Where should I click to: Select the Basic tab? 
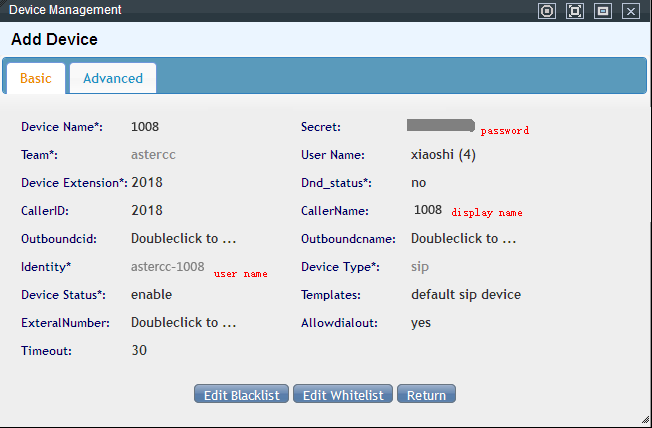click(x=36, y=78)
